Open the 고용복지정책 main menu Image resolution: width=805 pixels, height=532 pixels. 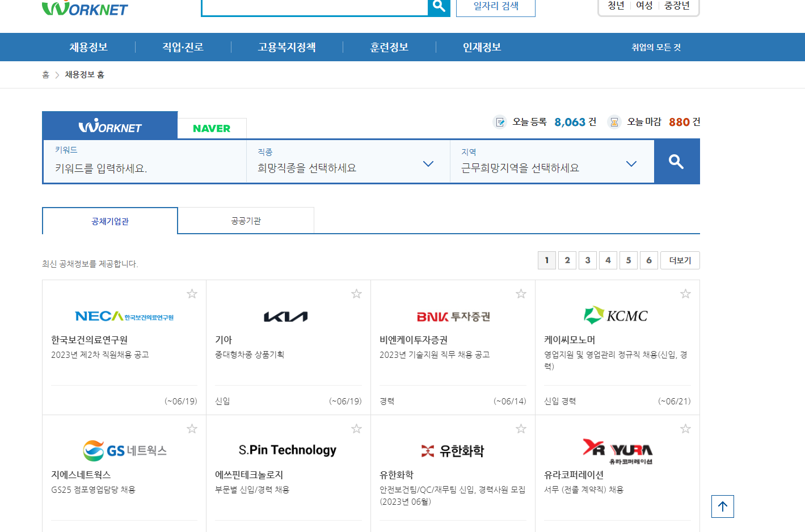286,47
